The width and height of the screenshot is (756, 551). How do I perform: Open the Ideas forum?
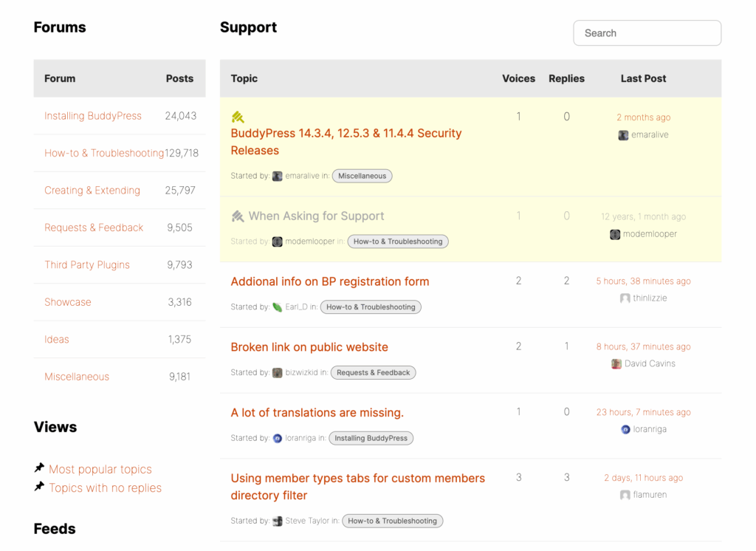click(x=56, y=339)
